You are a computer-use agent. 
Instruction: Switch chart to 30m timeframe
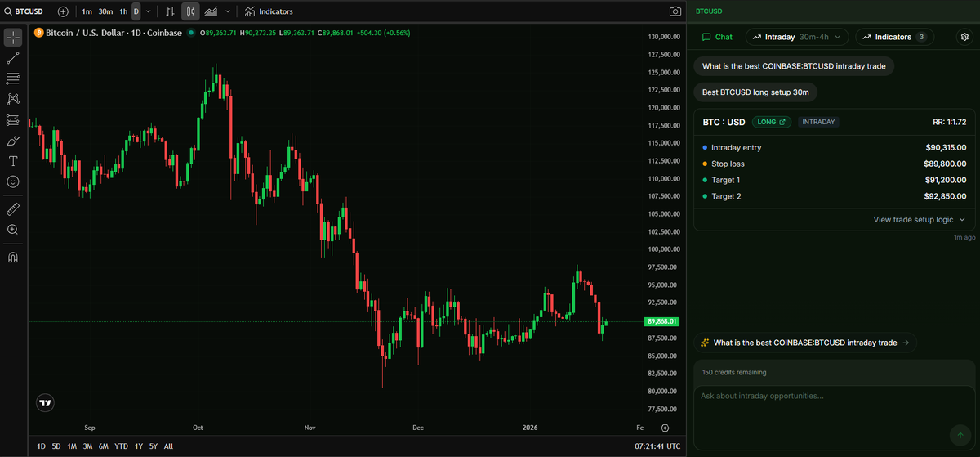105,11
